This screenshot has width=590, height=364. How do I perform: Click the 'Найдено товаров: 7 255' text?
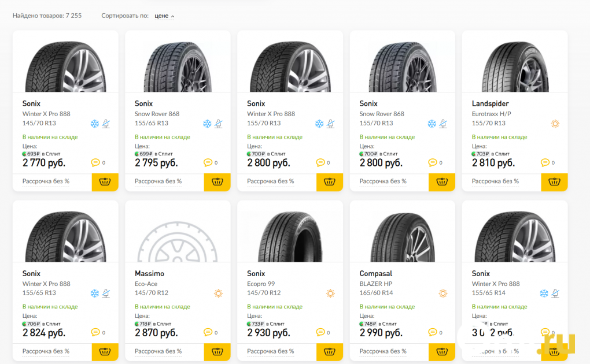tap(47, 16)
